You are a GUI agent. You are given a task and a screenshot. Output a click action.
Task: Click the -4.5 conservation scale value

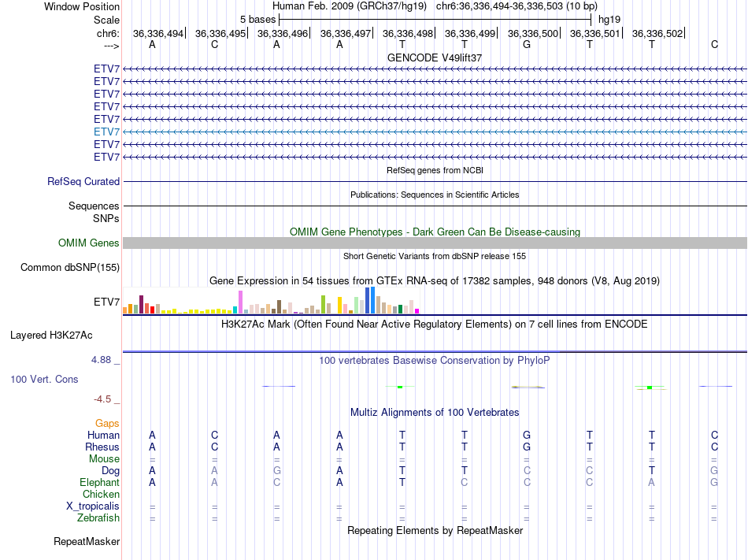click(x=102, y=399)
